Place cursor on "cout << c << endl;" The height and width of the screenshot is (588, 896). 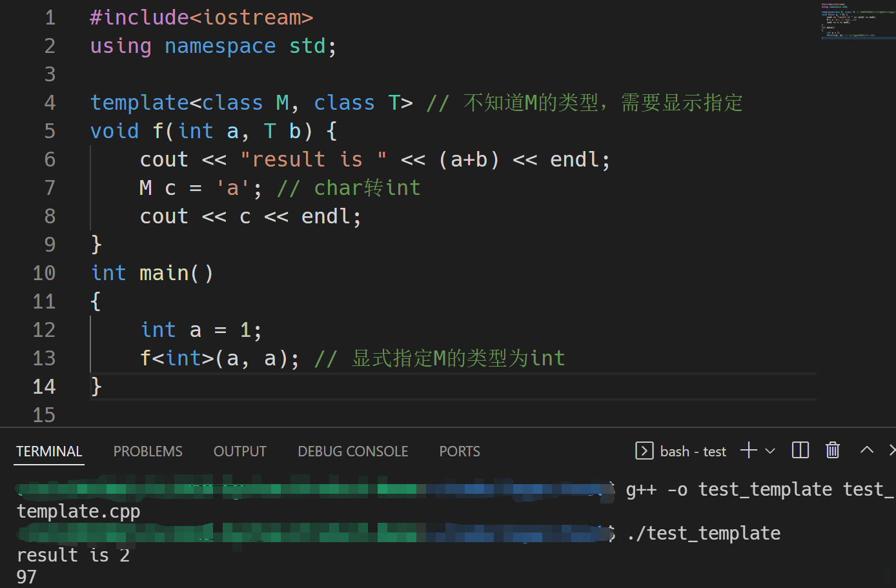coord(250,216)
